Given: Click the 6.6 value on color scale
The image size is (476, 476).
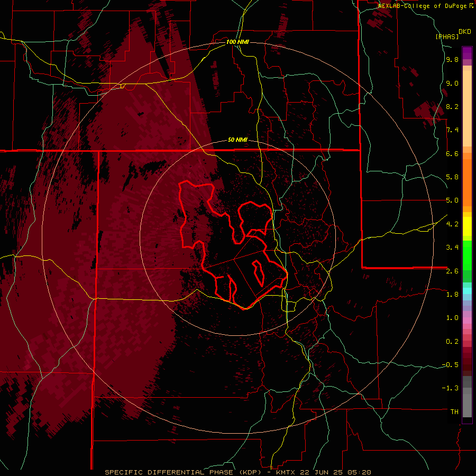Looking at the screenshot, I should 452,153.
